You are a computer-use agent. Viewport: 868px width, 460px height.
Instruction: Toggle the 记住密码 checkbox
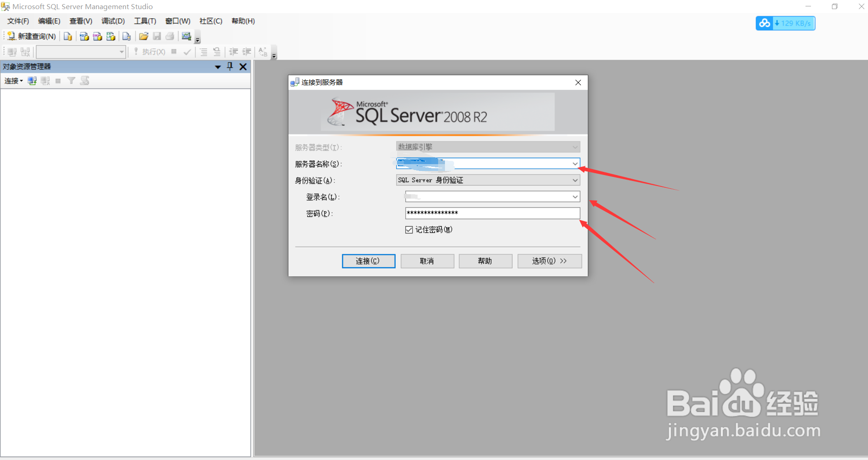point(409,230)
